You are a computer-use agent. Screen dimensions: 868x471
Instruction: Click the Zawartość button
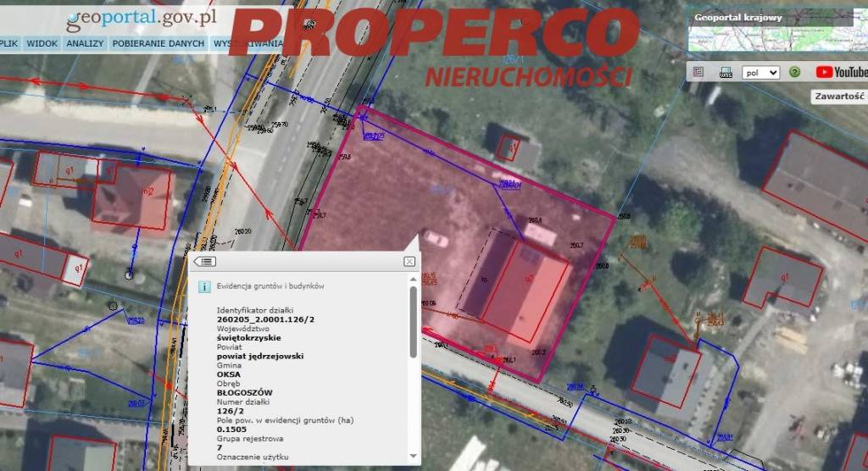coord(839,97)
